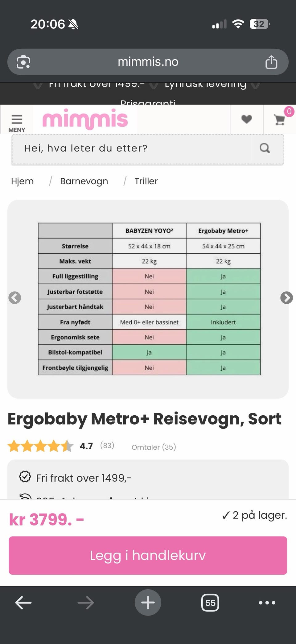Image resolution: width=296 pixels, height=644 pixels.
Task: Click Legg i handlekurv button
Action: coord(148,555)
